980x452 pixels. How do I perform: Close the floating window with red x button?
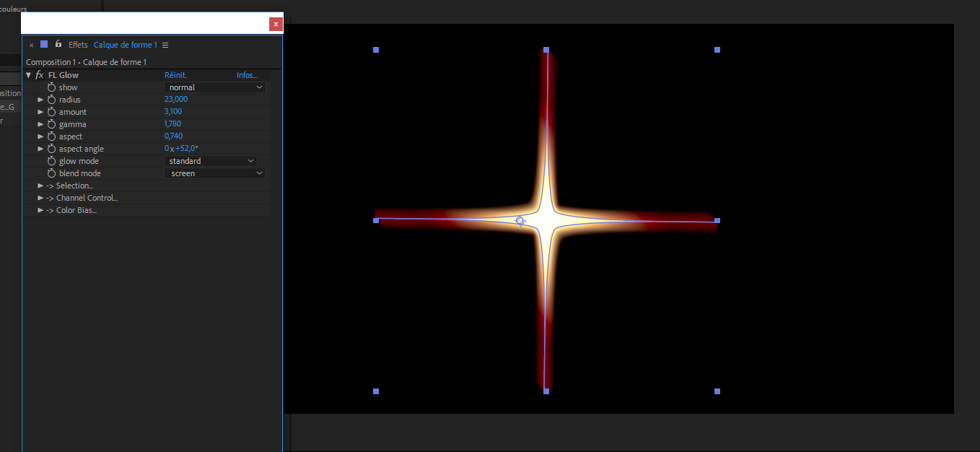pos(276,24)
